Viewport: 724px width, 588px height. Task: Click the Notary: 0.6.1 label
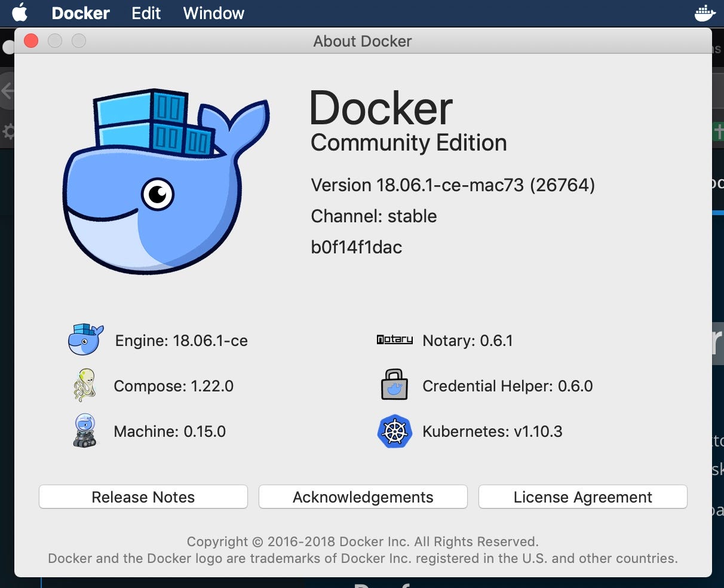pos(468,341)
